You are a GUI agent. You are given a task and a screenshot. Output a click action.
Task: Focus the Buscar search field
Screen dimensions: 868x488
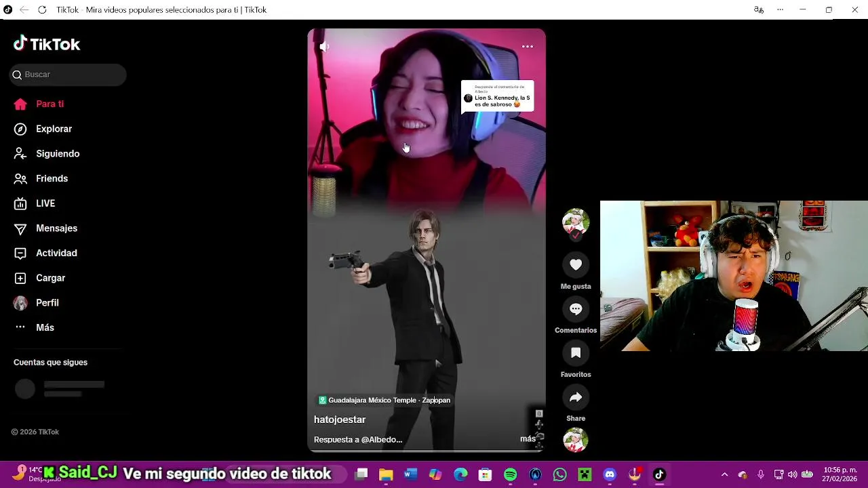point(68,75)
